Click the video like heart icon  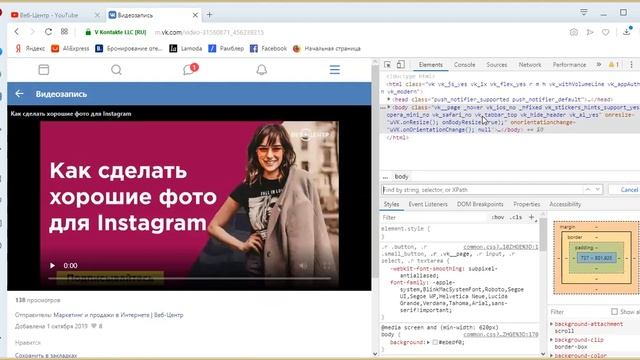point(94,326)
